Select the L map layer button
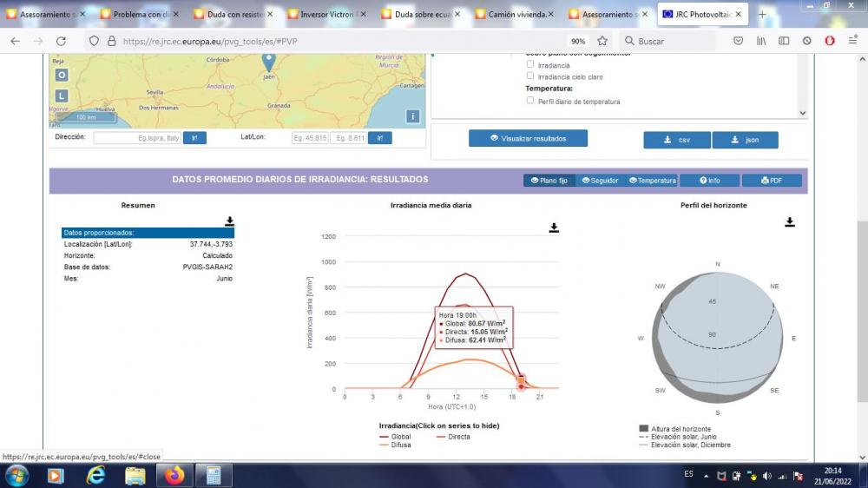 [x=62, y=96]
